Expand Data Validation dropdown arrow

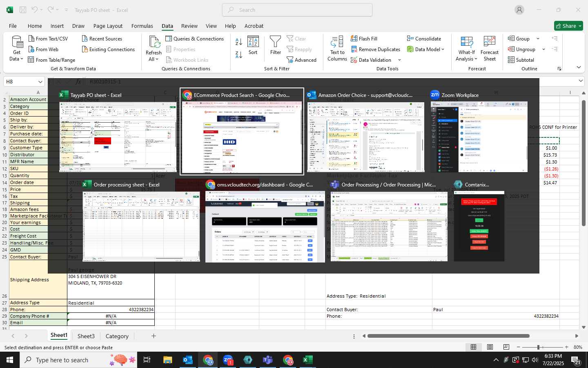click(x=399, y=60)
